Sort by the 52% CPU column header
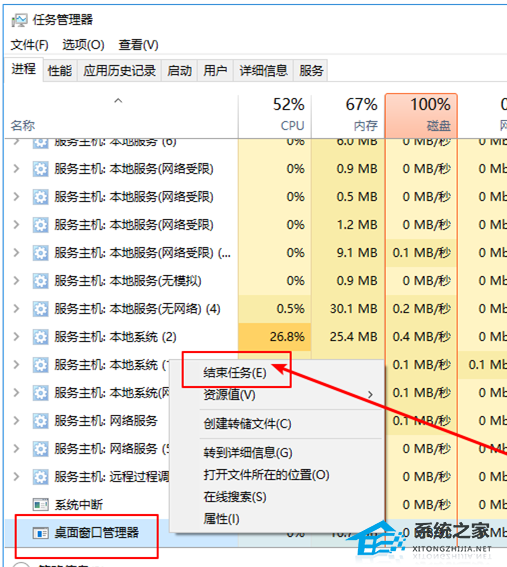The height and width of the screenshot is (567, 507). [275, 116]
